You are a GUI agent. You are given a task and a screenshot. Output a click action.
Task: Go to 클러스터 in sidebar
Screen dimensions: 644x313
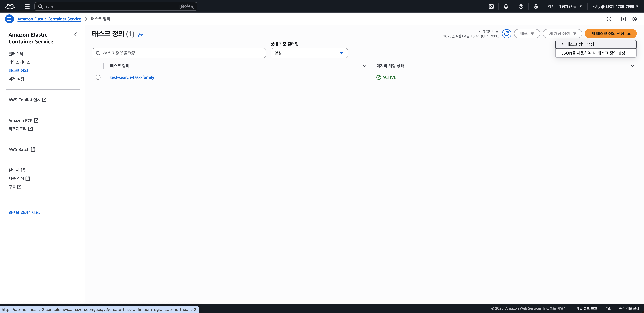[16, 54]
